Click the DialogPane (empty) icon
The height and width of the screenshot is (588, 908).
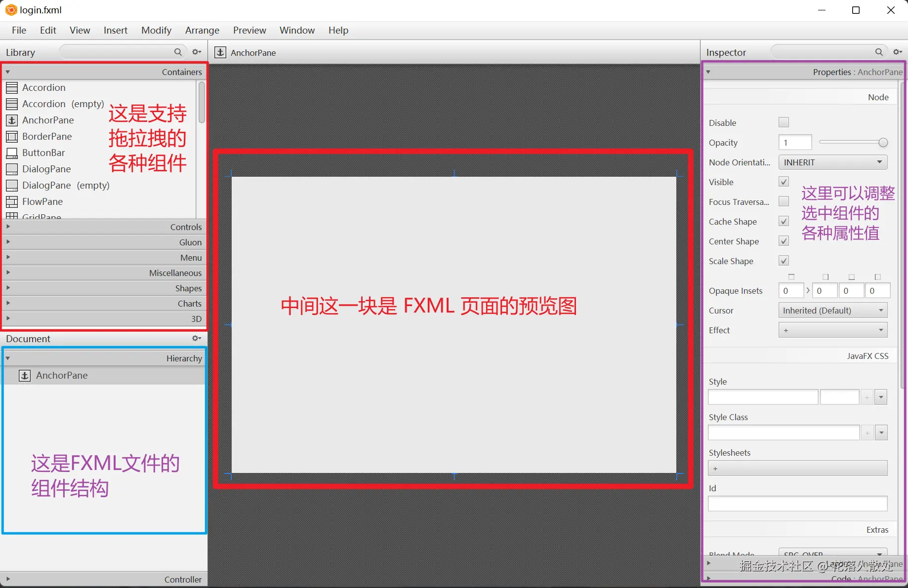pyautogui.click(x=12, y=186)
